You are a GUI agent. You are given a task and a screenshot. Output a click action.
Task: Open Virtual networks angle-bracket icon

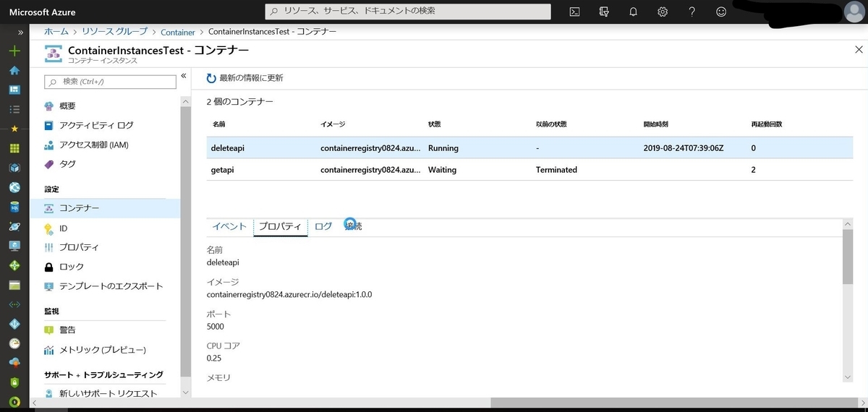pyautogui.click(x=14, y=304)
